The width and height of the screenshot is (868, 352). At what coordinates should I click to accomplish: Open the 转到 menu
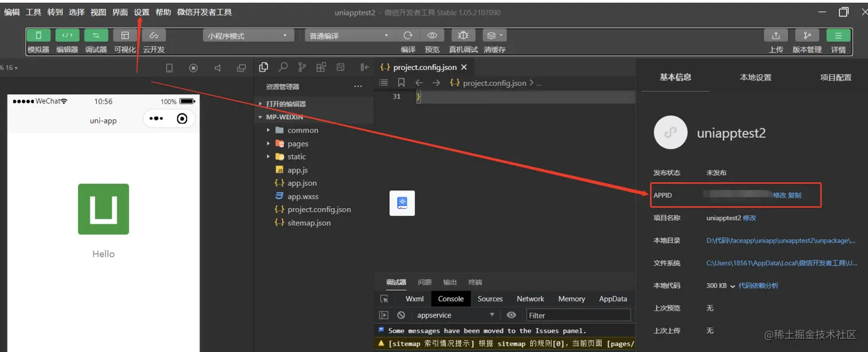click(x=55, y=12)
